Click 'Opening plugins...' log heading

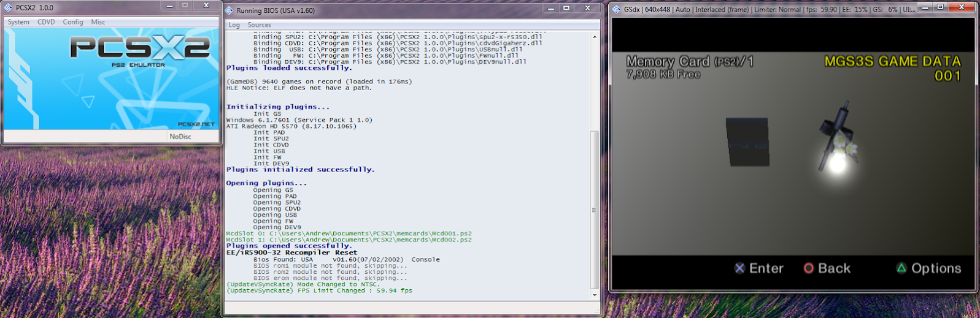click(x=266, y=183)
